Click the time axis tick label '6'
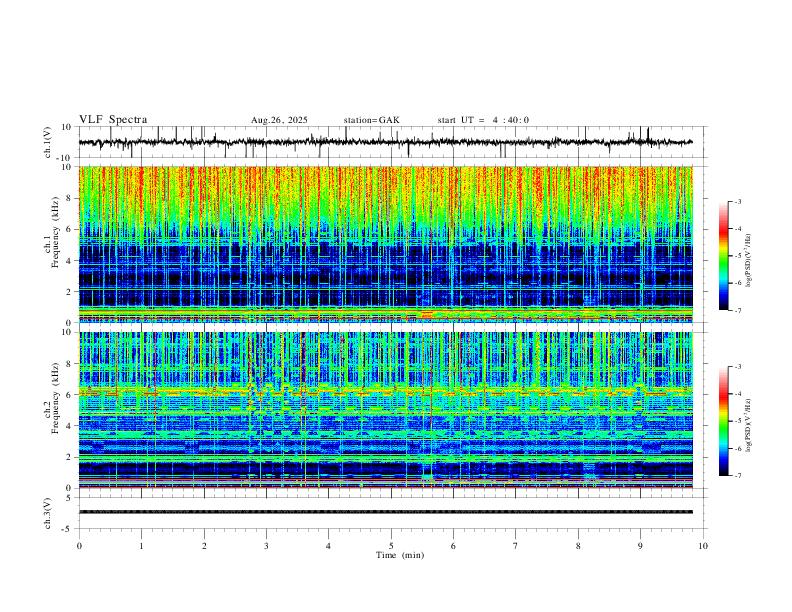The height and width of the screenshot is (612, 792). tap(453, 546)
